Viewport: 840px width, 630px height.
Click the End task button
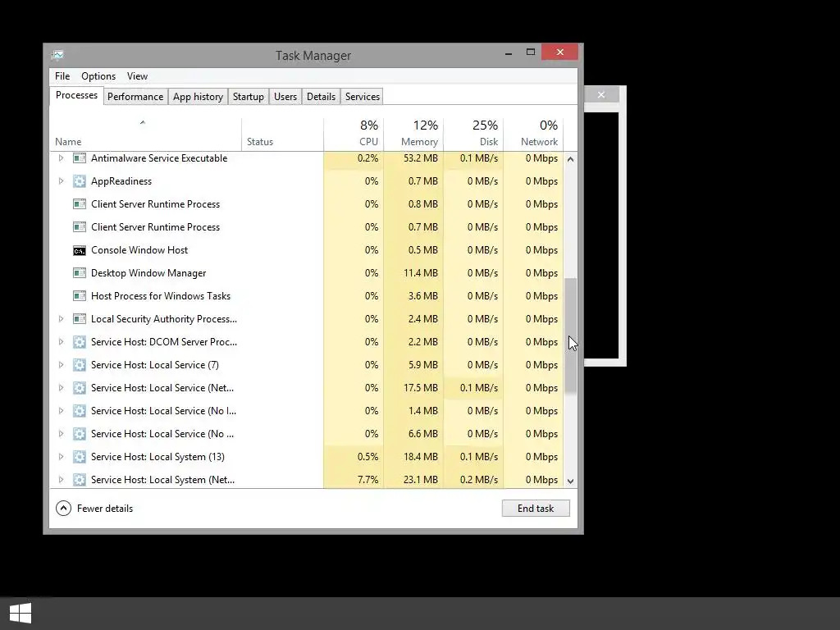point(536,509)
